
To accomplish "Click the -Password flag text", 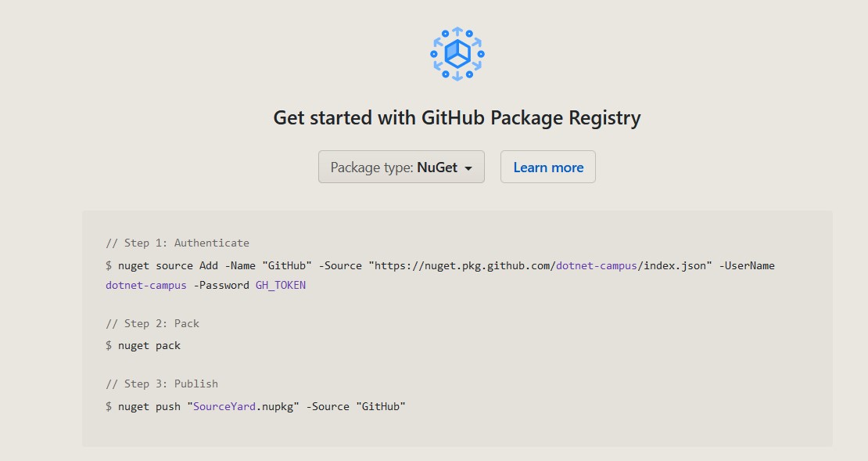I will click(x=221, y=286).
